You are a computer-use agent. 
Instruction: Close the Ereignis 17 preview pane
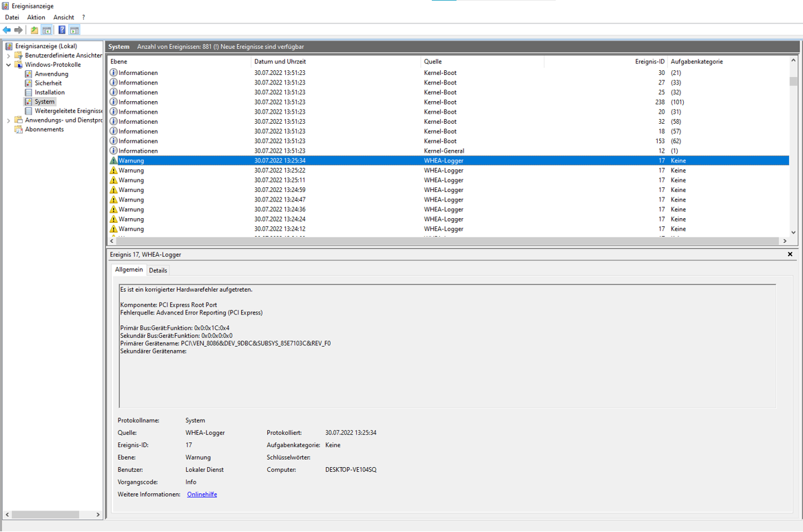pyautogui.click(x=790, y=254)
